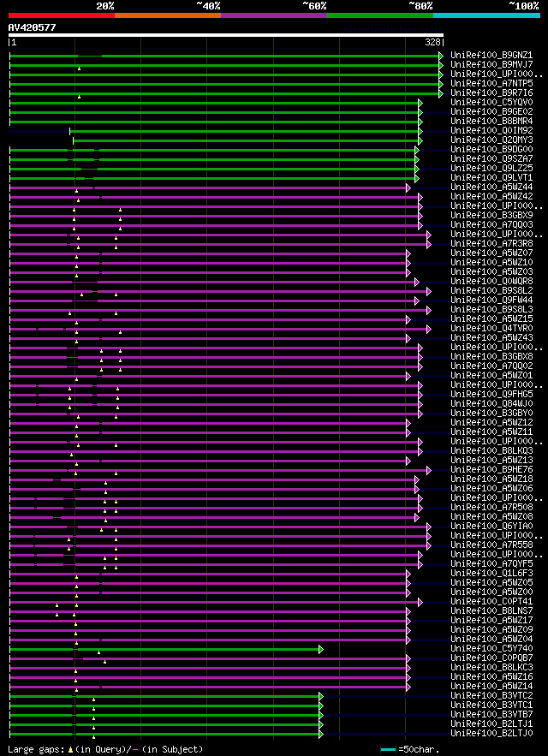Select the UniRef100_Q9FW44 hit label

coord(491,300)
